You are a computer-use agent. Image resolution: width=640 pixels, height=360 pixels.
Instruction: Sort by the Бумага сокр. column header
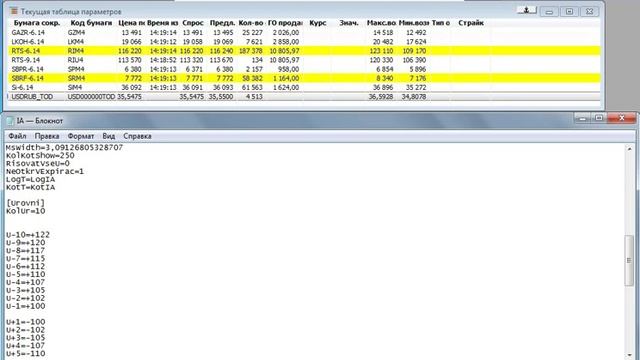coord(37,23)
